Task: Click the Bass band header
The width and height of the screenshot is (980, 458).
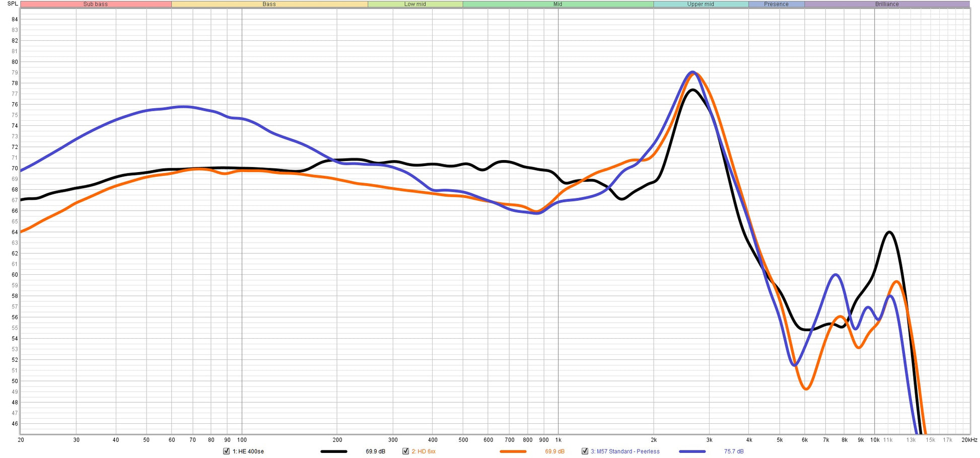Action: (269, 4)
